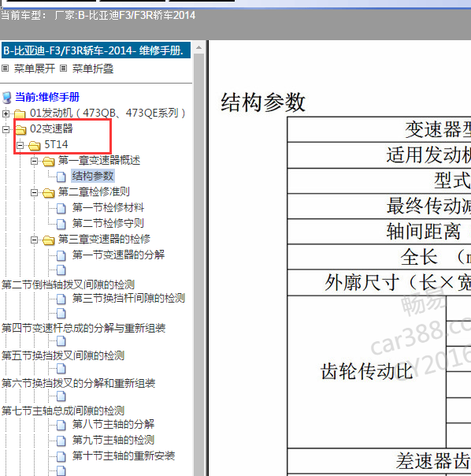
Task: Collapse the 5T14 subfolder node
Action: (20, 146)
